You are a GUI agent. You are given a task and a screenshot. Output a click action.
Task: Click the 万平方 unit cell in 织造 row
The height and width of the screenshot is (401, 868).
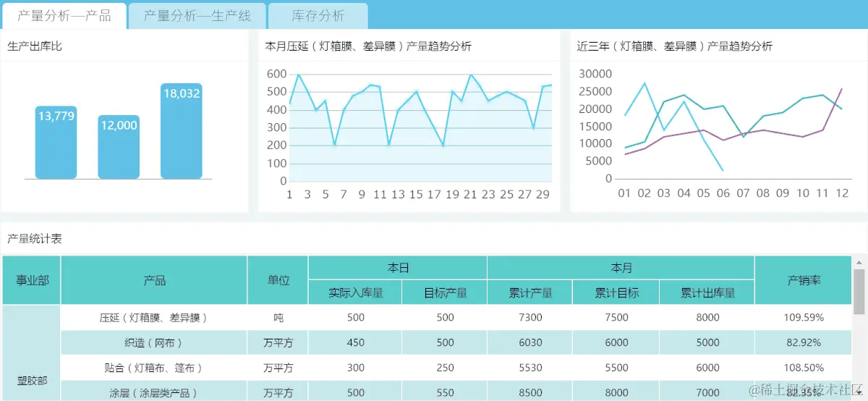[x=278, y=342]
